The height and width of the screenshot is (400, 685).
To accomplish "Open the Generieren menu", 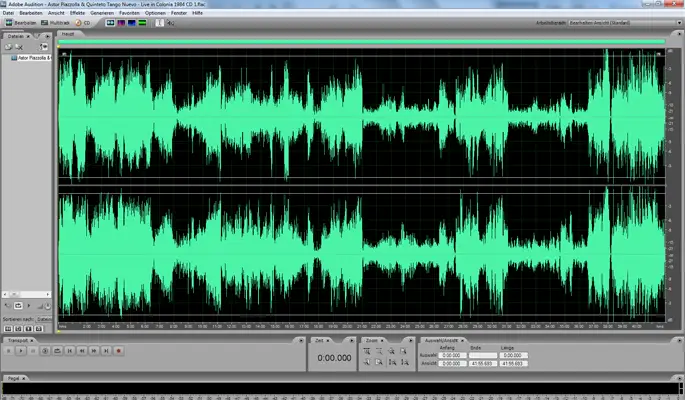I will point(102,13).
